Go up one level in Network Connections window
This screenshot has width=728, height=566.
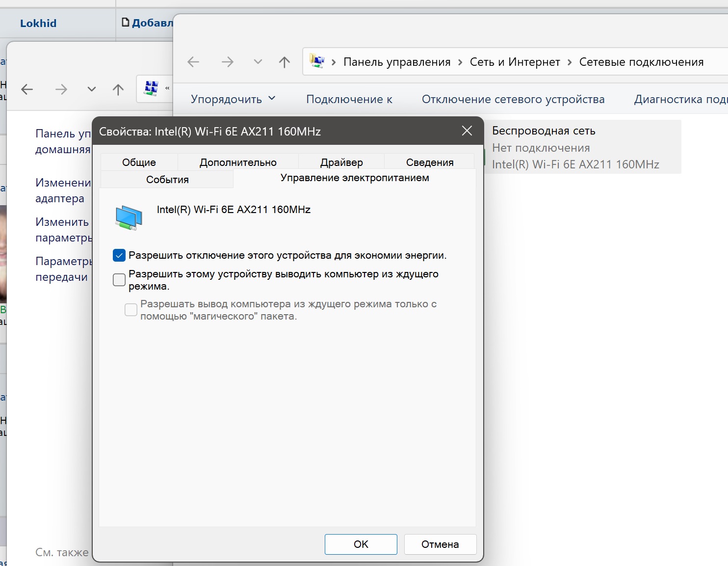tap(285, 62)
